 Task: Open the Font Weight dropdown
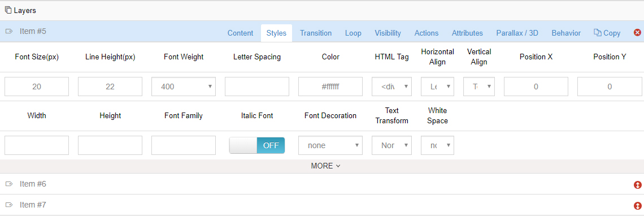[x=184, y=87]
